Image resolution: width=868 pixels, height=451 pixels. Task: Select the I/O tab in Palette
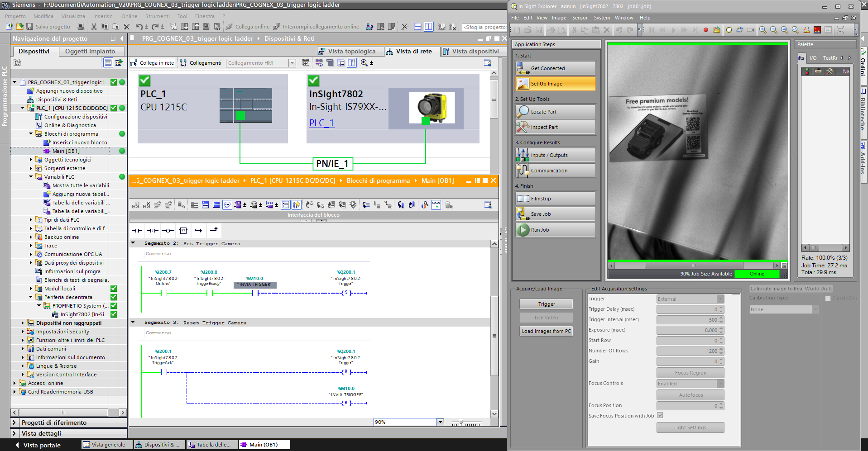[813, 58]
